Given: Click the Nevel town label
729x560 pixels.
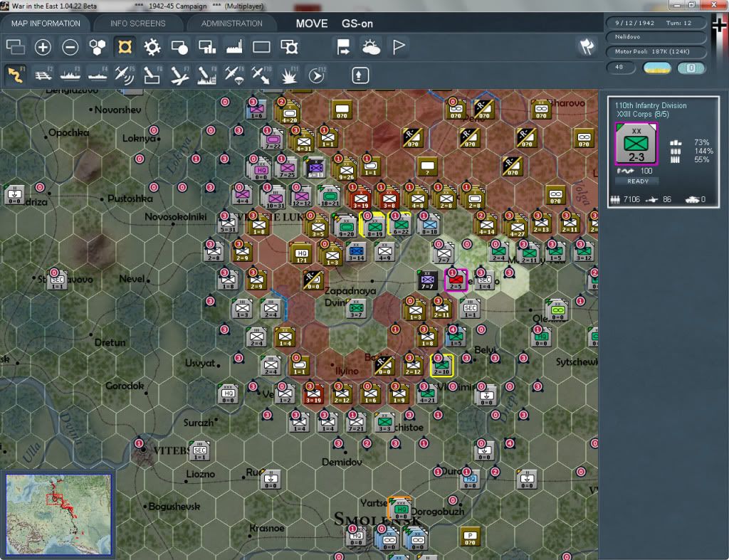Looking at the screenshot, I should click(132, 279).
